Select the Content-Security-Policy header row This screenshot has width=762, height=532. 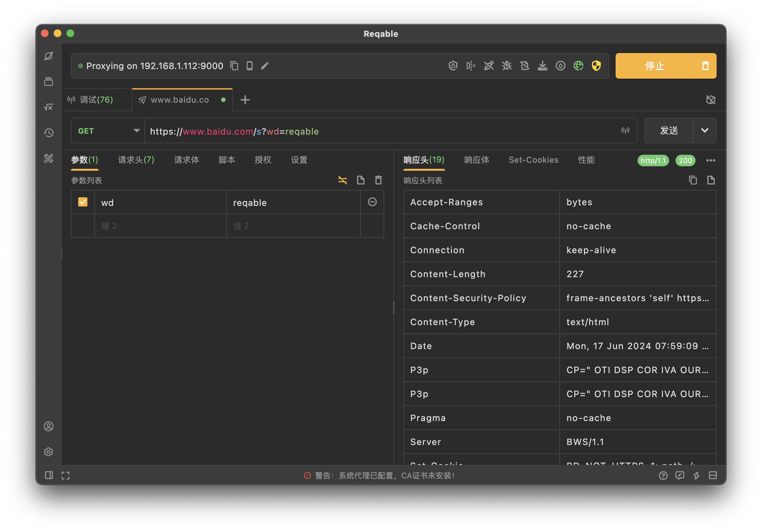(x=560, y=298)
